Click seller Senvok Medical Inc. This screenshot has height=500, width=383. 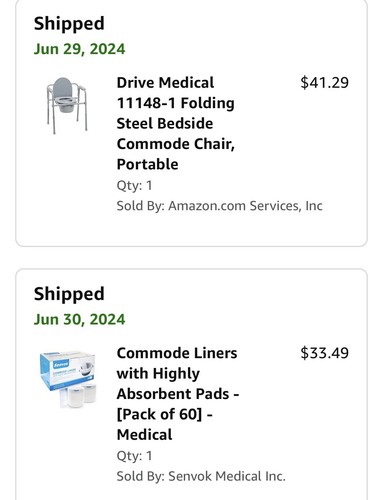[x=227, y=476]
